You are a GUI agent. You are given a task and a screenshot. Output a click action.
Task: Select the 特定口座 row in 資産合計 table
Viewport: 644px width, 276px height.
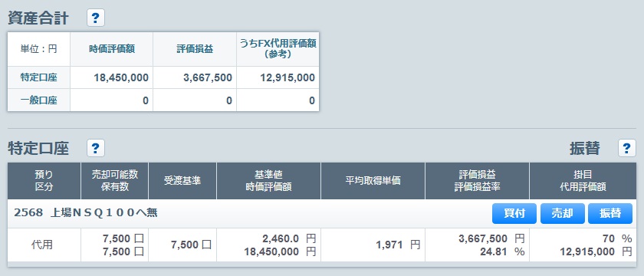[x=163, y=77]
